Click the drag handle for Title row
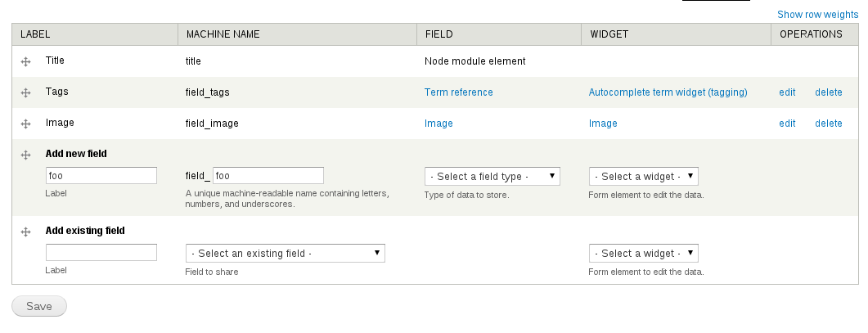Screen dimensions: 868x333 point(25,62)
